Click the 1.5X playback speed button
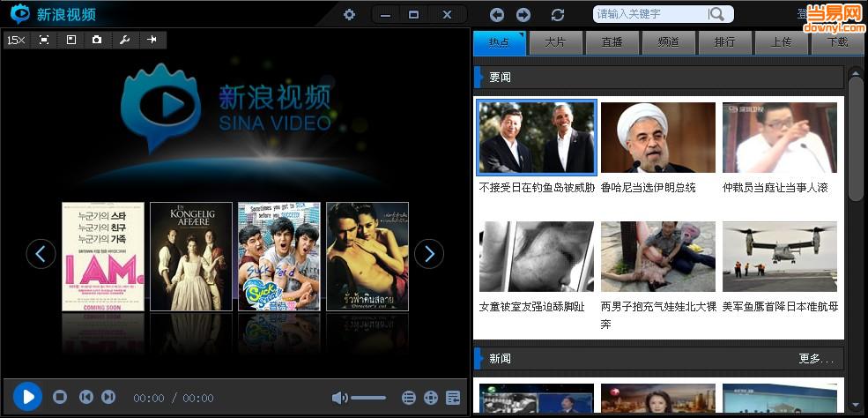868x418 pixels. (x=16, y=40)
